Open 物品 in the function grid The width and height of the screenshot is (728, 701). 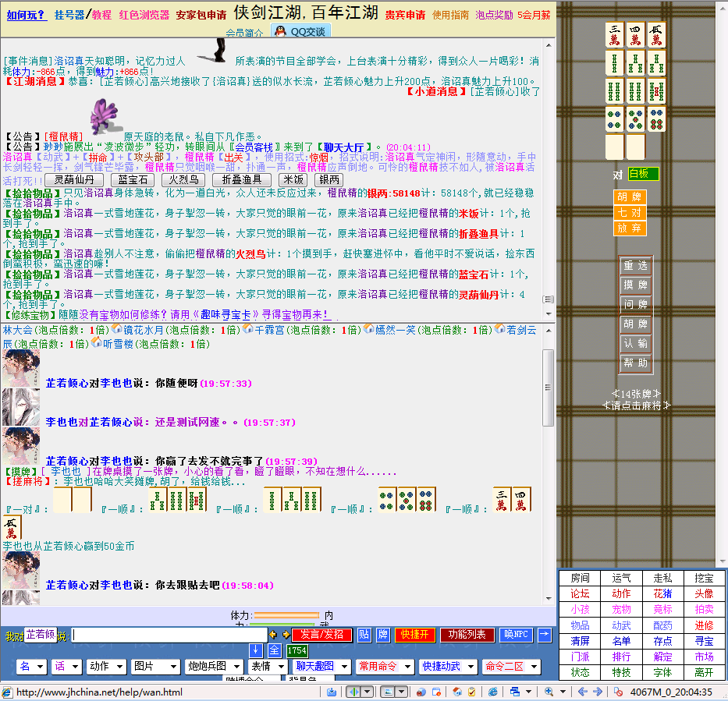(580, 625)
